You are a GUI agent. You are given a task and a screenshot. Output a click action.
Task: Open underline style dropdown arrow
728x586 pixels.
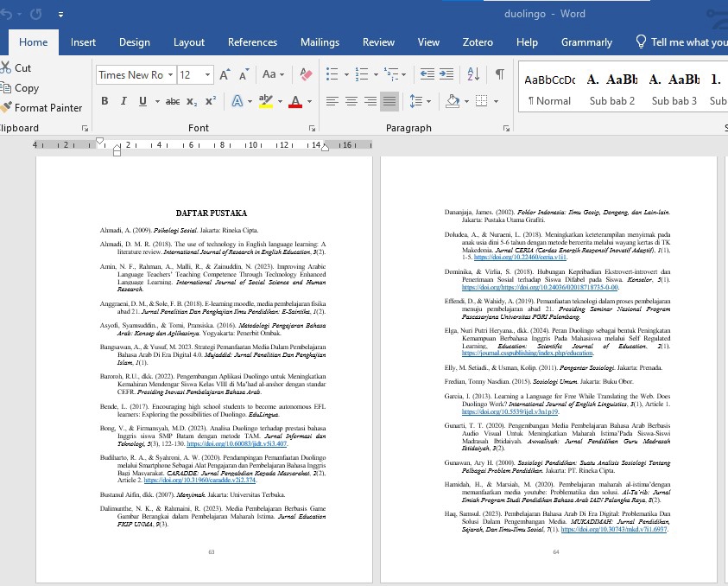click(157, 101)
